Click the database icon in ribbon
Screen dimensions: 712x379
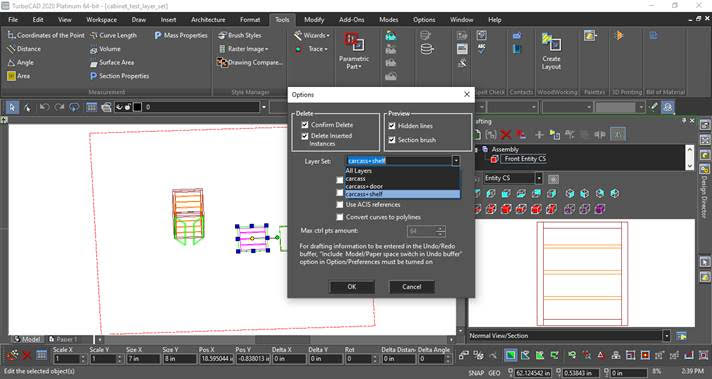click(x=427, y=49)
